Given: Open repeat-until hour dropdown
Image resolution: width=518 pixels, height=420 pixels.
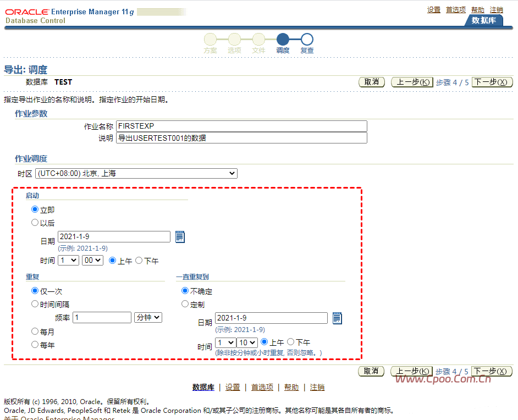Looking at the screenshot, I should point(225,342).
